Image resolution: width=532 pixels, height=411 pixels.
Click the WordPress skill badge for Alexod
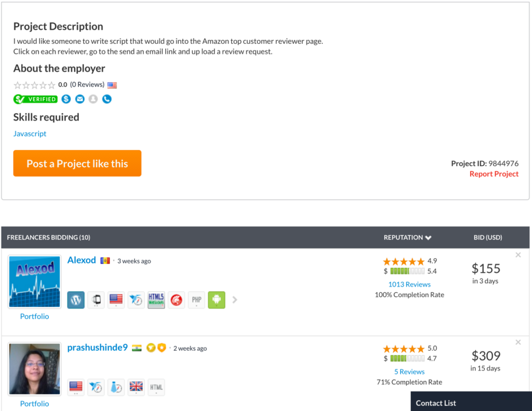(76, 300)
